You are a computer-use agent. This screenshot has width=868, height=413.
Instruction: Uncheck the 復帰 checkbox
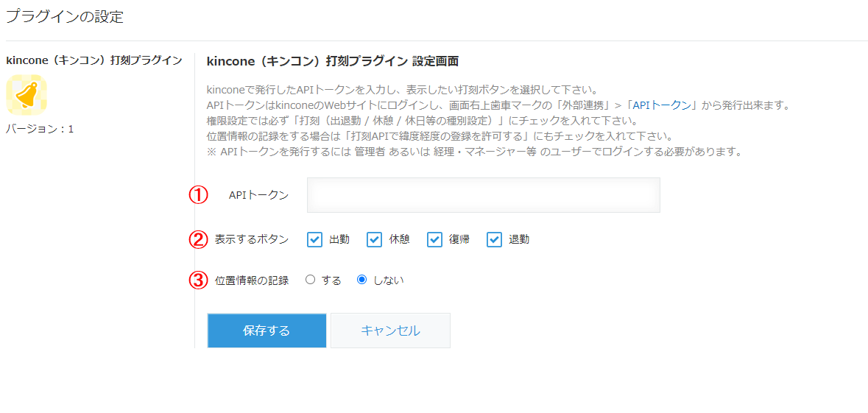(x=434, y=240)
